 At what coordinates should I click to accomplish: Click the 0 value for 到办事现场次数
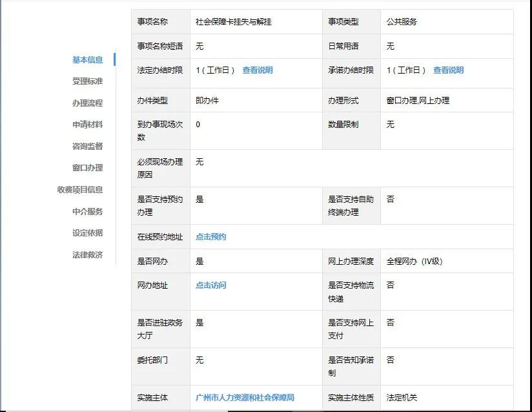pos(198,125)
